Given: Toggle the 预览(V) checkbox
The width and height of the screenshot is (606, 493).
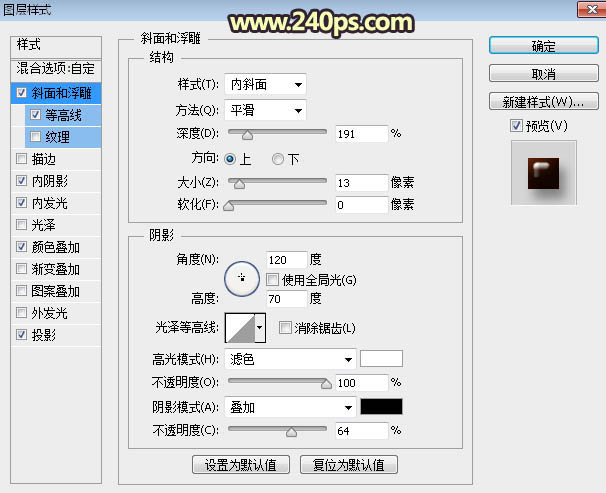Looking at the screenshot, I should tap(516, 126).
